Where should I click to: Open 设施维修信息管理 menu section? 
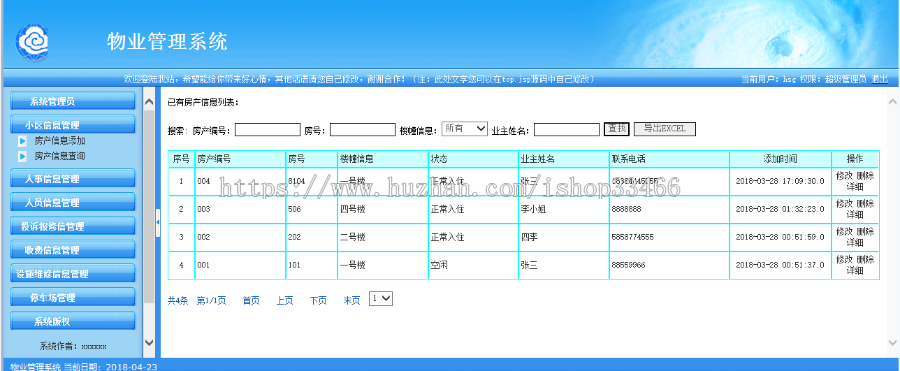pyautogui.click(x=73, y=274)
